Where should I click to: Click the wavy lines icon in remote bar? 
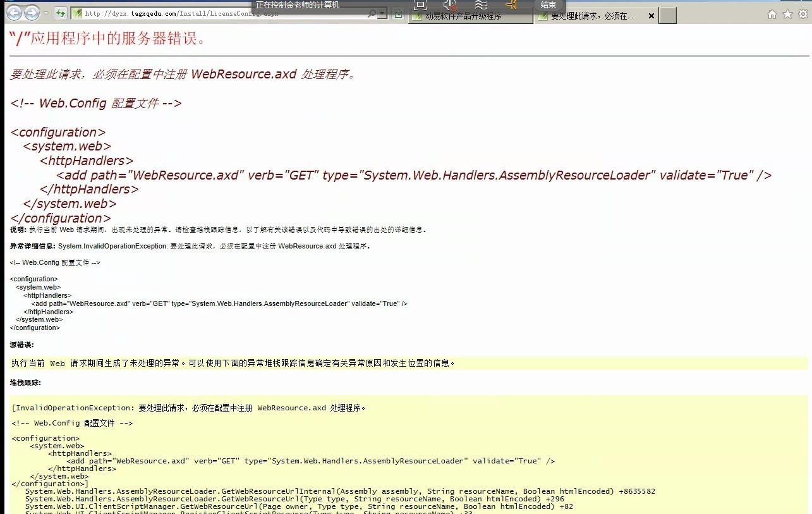pos(482,5)
